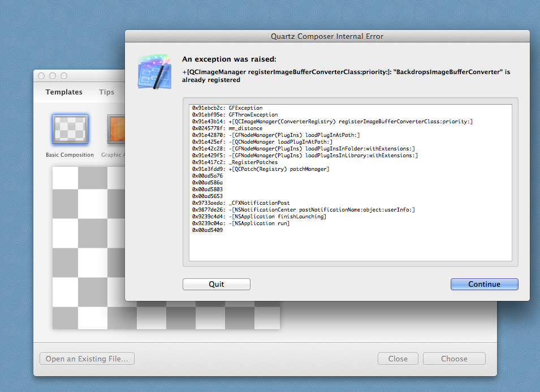This screenshot has height=392, width=540.
Task: Click the 'An exception was raised:' heading
Action: [229, 59]
